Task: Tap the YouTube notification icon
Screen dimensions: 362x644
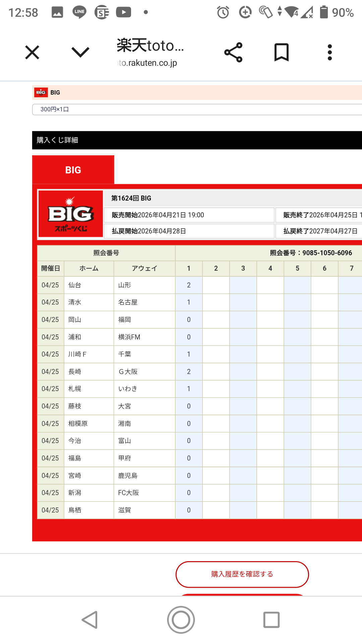Action: click(123, 12)
